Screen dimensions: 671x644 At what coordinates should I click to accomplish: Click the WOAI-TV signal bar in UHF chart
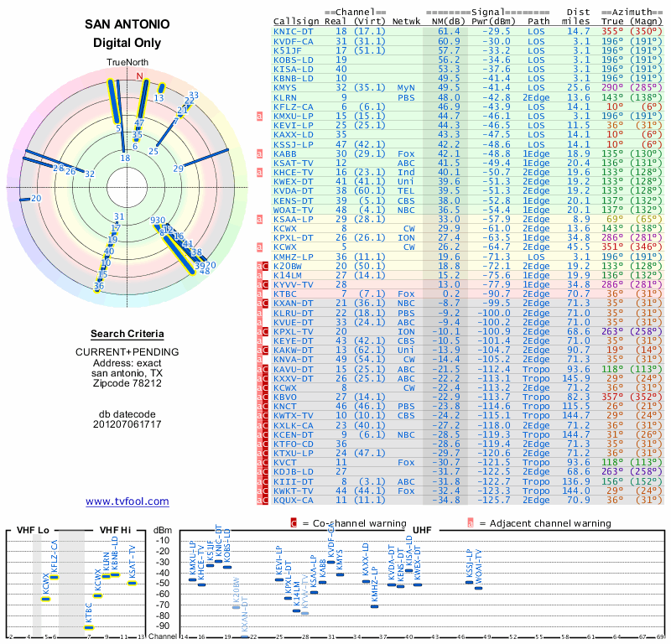coord(478,588)
